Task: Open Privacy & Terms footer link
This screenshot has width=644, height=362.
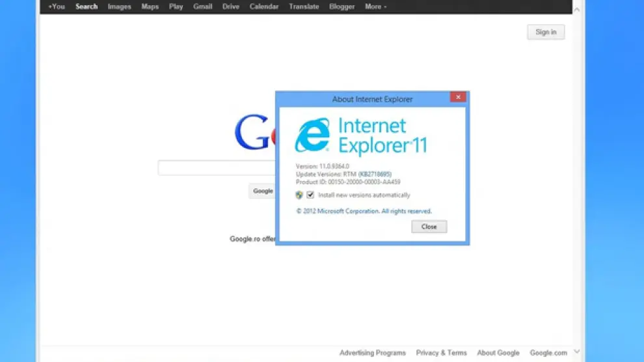Action: click(441, 353)
